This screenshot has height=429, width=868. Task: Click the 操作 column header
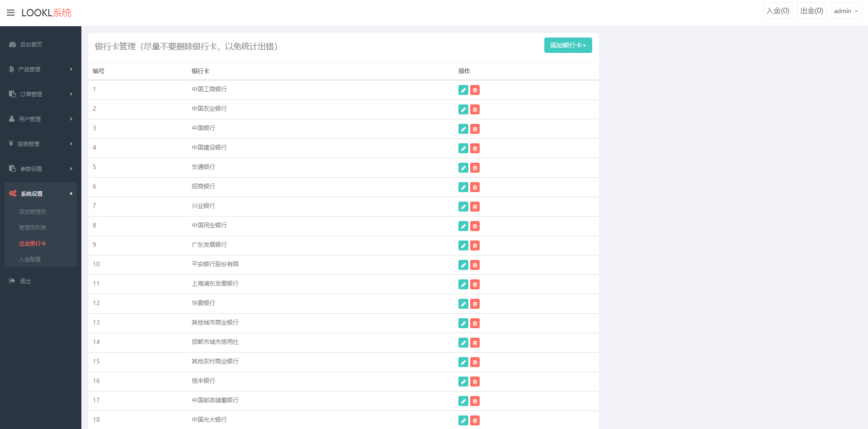pos(464,71)
